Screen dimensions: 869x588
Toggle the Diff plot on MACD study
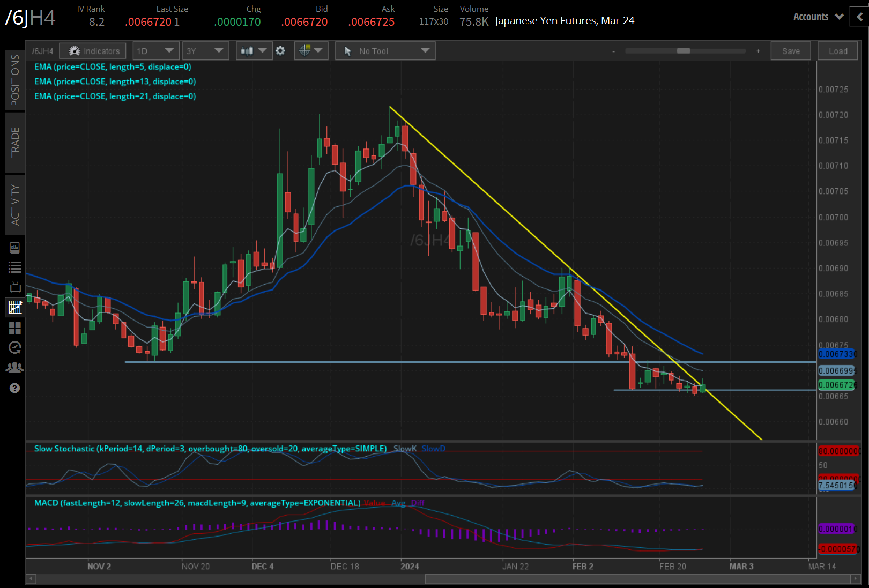(418, 503)
